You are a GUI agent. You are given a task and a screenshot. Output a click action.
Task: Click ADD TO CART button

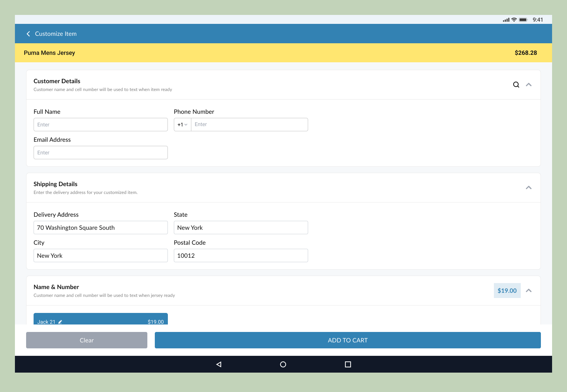pyautogui.click(x=348, y=340)
